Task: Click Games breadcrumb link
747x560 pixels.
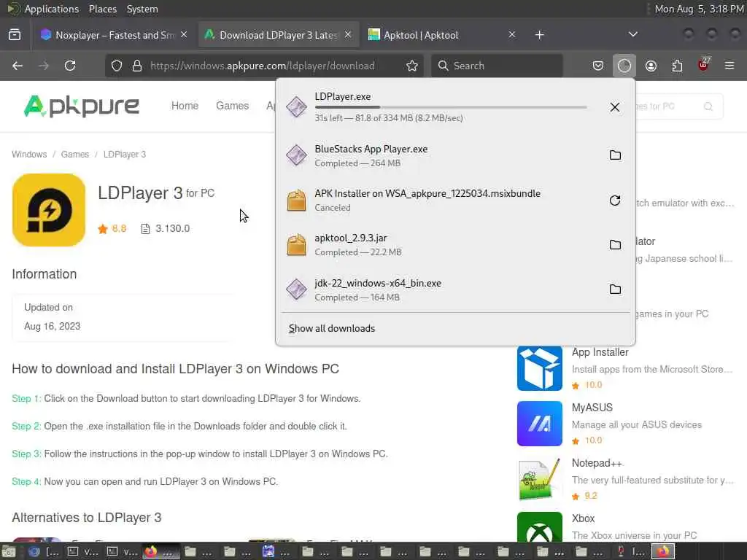Action: [x=75, y=155]
